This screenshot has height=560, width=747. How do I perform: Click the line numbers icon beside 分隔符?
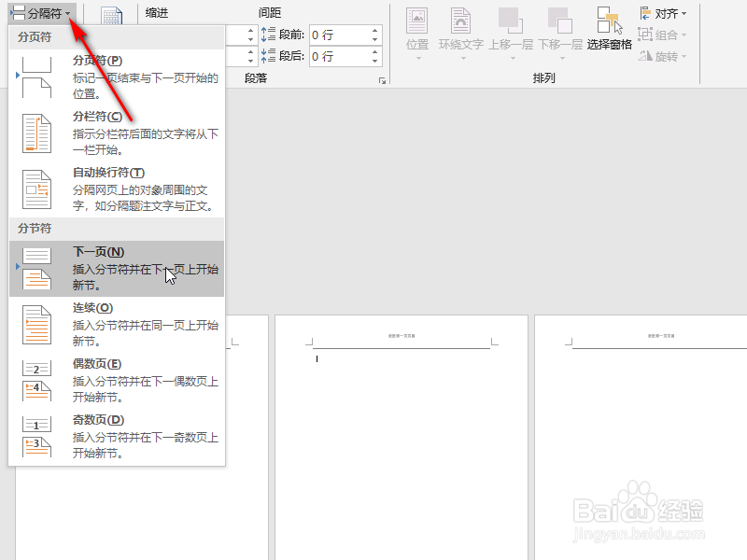point(112,16)
